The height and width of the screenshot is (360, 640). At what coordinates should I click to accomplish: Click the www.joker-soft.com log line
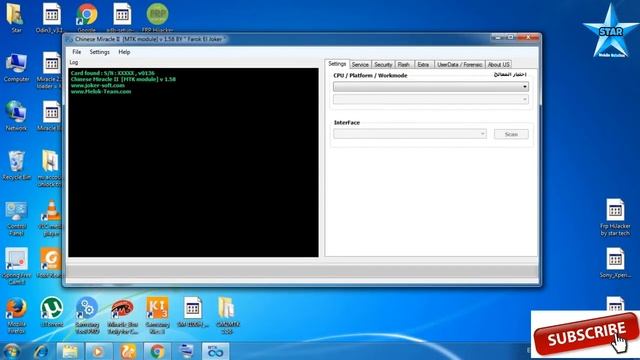pos(98,85)
